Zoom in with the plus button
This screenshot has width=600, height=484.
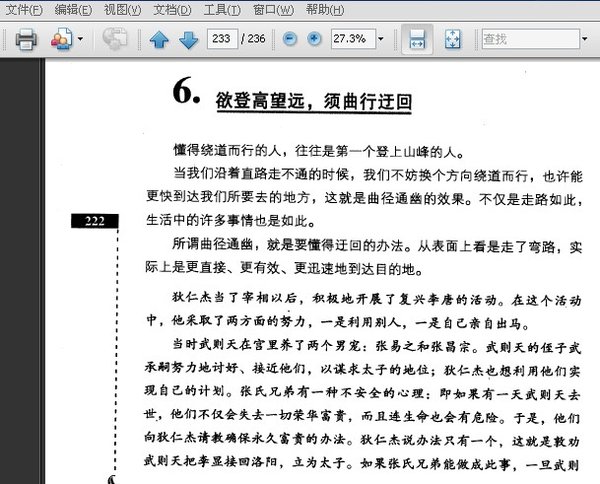coord(314,39)
